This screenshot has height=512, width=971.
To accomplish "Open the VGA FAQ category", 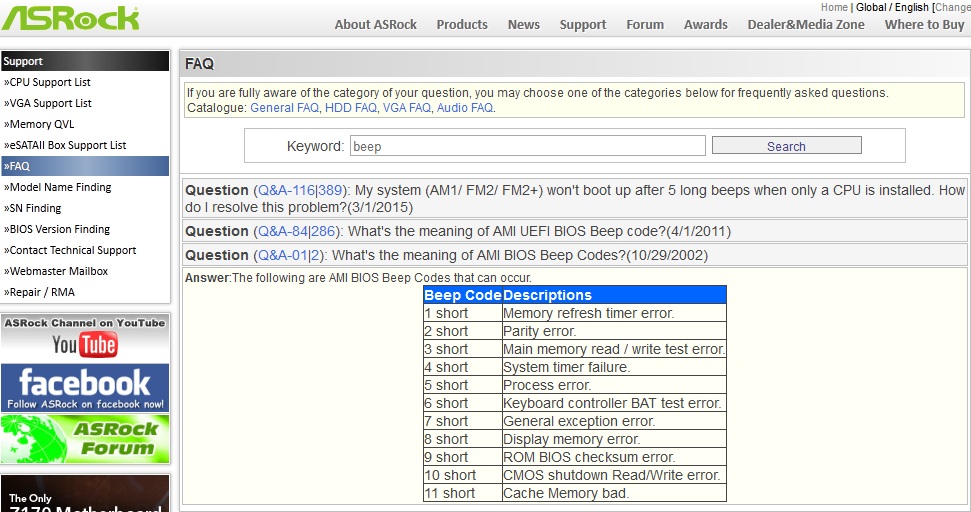I will (x=406, y=108).
